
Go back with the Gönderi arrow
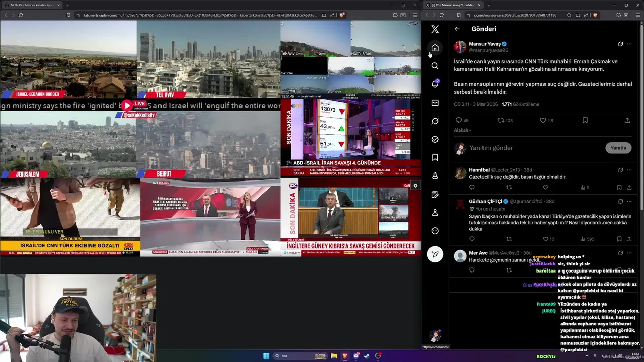pos(457,29)
